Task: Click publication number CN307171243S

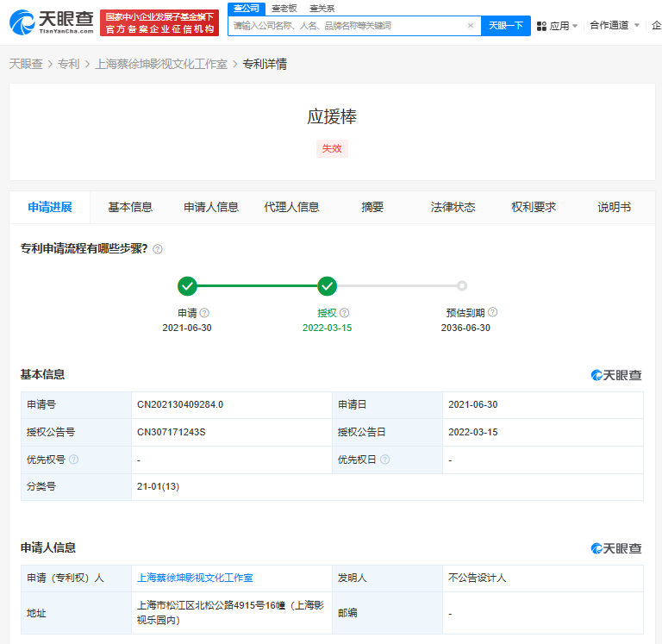Action: 171,432
